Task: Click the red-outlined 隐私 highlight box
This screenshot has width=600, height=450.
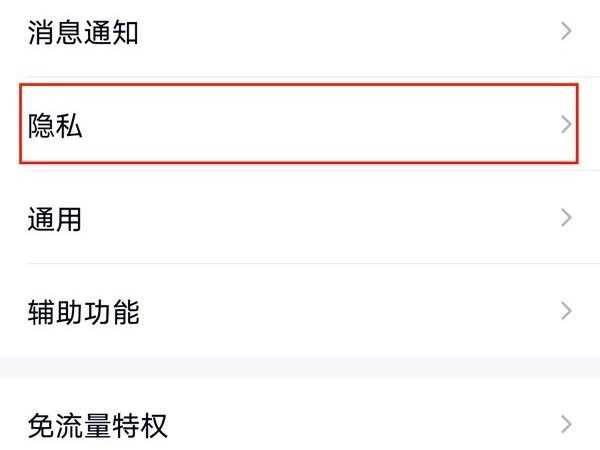Action: [x=300, y=125]
